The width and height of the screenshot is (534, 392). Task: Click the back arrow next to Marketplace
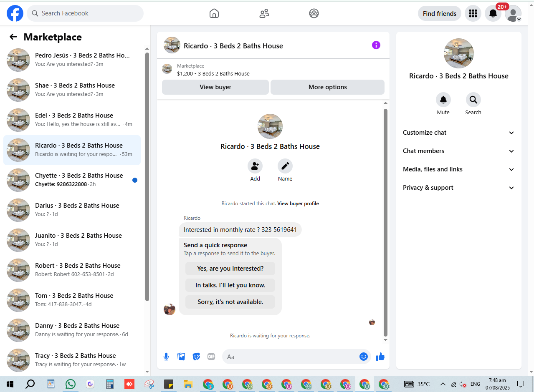point(13,37)
